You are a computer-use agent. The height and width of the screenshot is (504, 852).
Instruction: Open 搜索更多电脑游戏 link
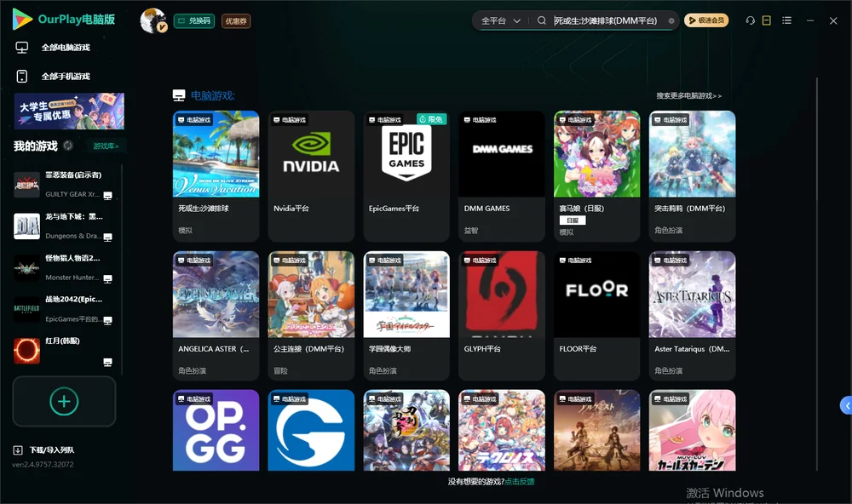point(688,95)
